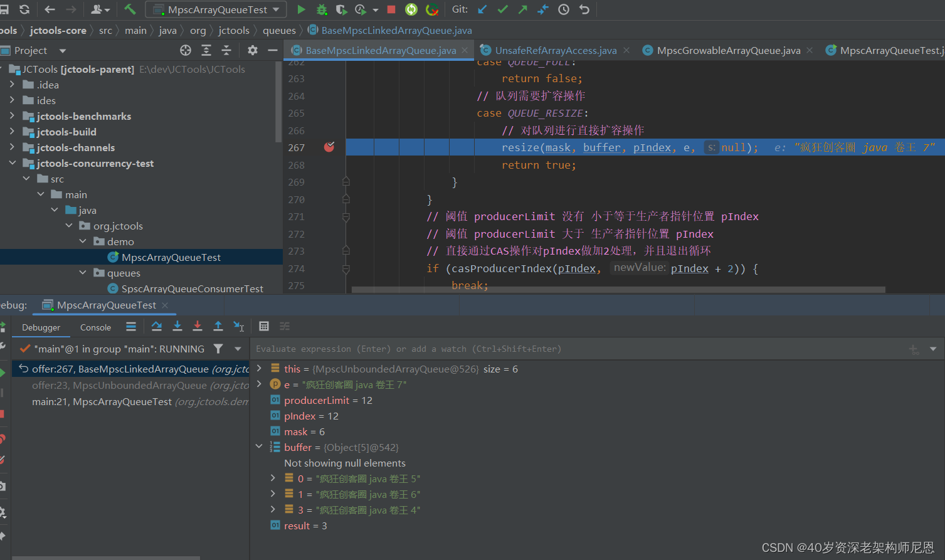Run MpscArrayQueueTest with the green play icon
The width and height of the screenshot is (945, 560).
pyautogui.click(x=301, y=9)
